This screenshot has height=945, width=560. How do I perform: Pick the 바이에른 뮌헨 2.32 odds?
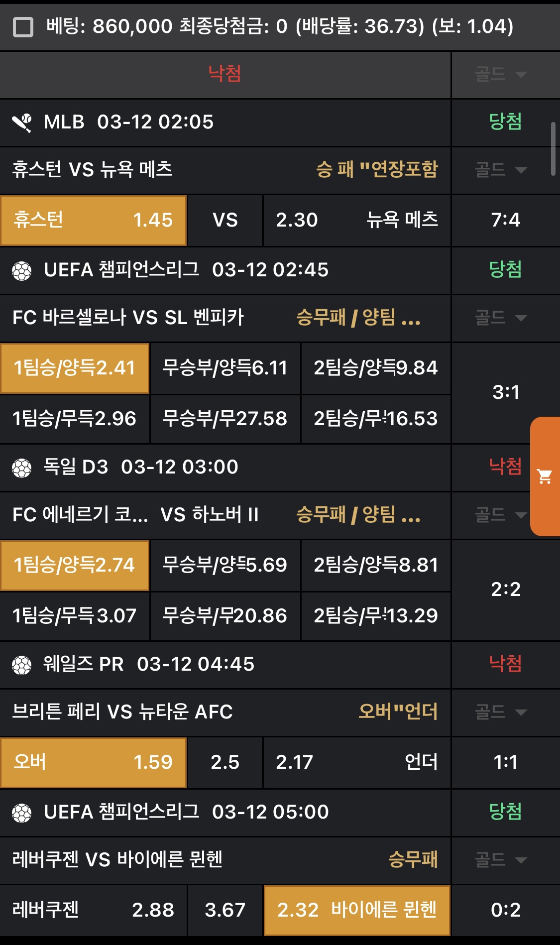click(x=356, y=910)
